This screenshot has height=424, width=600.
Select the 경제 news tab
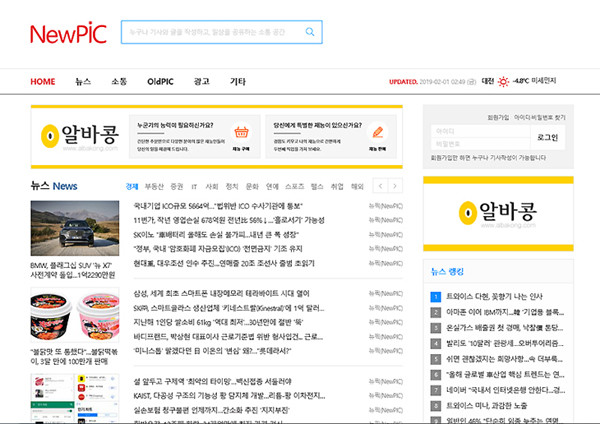click(132, 186)
